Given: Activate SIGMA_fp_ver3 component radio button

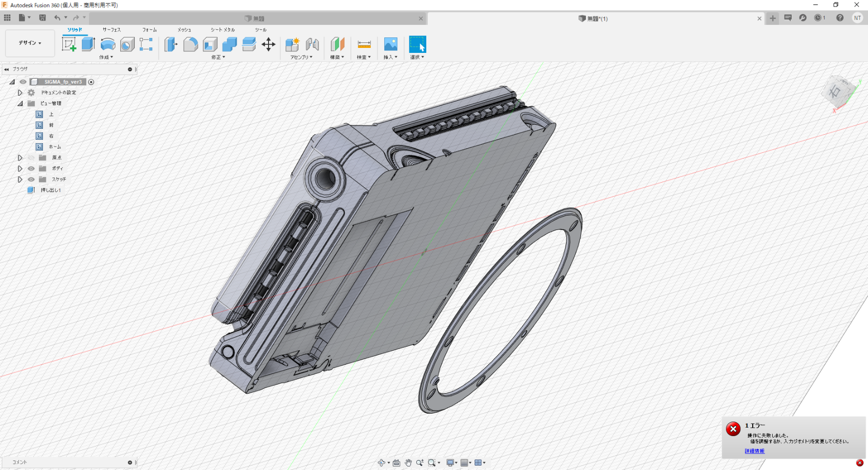Looking at the screenshot, I should (91, 82).
